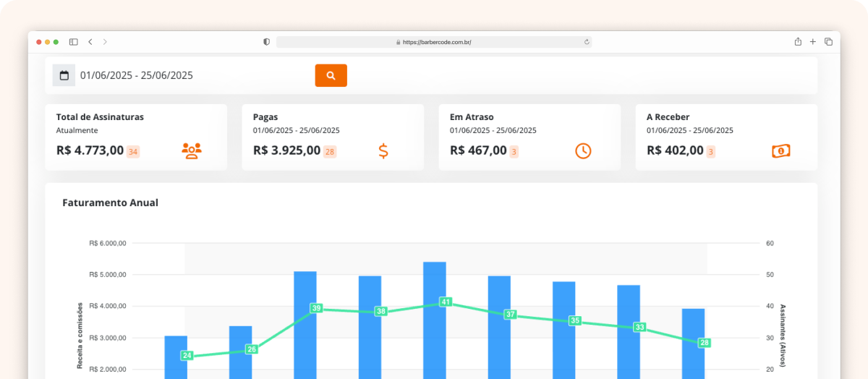
Task: Toggle the browser sidebar icon
Action: 73,42
